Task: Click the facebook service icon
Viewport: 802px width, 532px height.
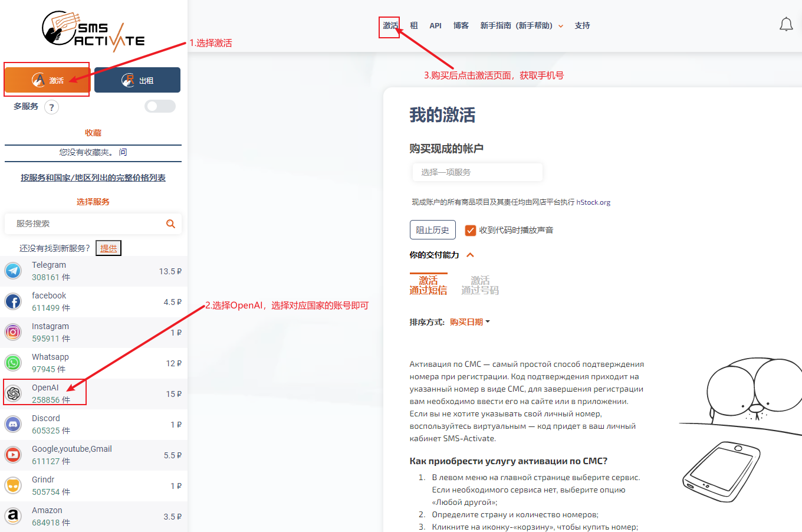Action: tap(13, 301)
